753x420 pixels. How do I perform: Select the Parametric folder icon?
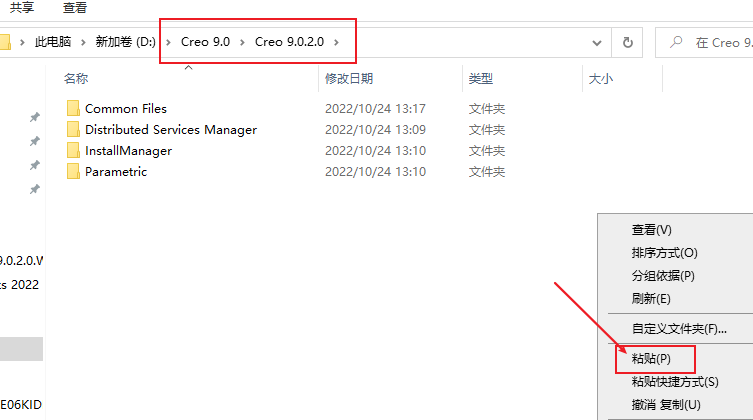pyautogui.click(x=73, y=172)
